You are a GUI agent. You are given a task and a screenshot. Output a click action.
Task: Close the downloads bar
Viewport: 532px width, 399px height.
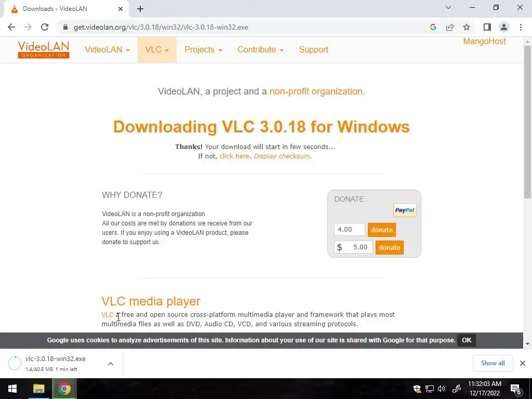click(x=523, y=363)
